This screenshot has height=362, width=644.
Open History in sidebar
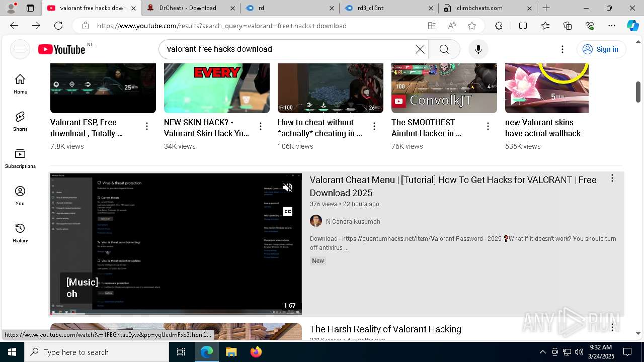20,233
